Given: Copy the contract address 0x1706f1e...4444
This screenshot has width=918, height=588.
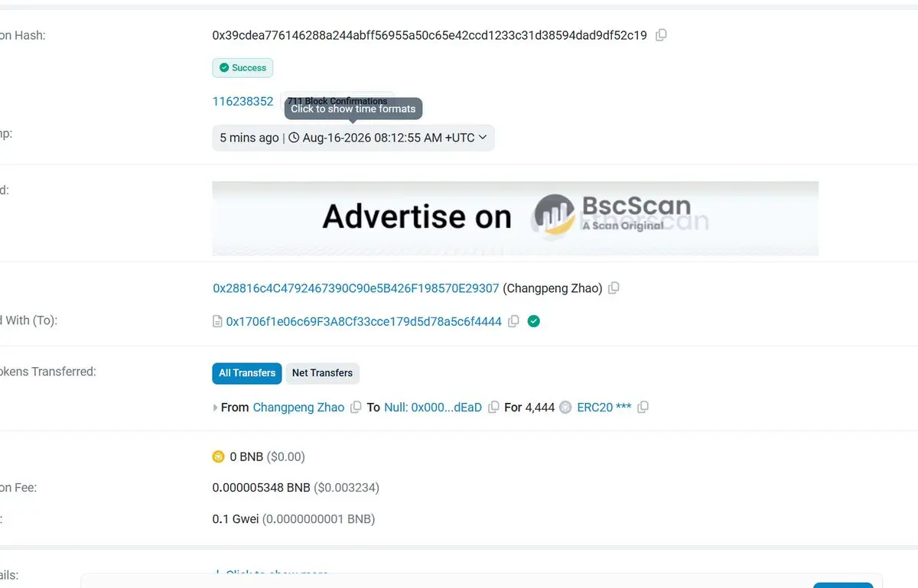Looking at the screenshot, I should (514, 321).
